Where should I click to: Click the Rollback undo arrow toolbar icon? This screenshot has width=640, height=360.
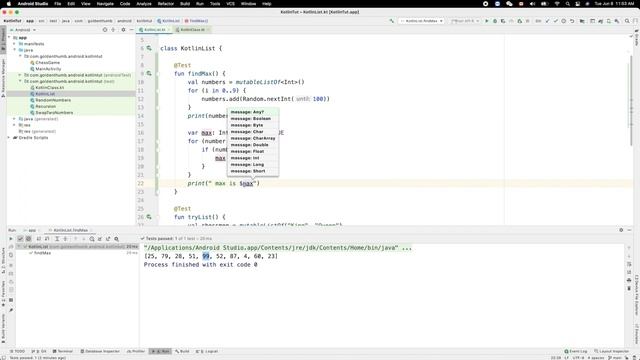click(x=572, y=21)
